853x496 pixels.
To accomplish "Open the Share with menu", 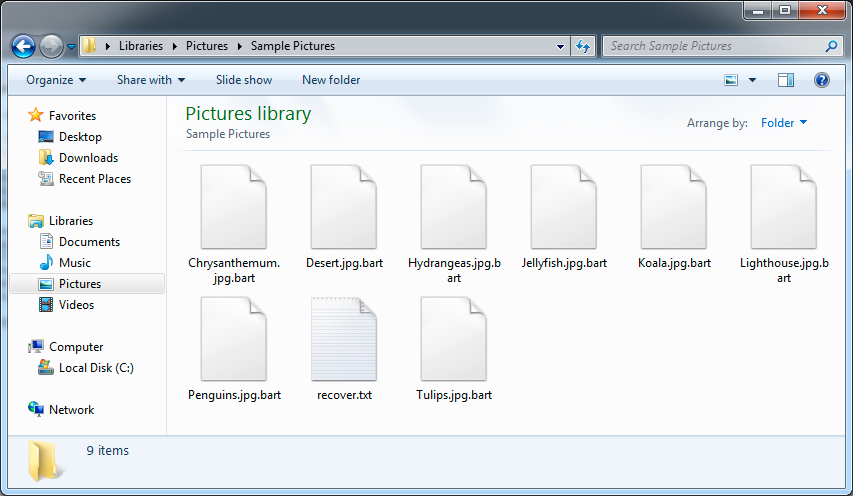I will click(151, 80).
